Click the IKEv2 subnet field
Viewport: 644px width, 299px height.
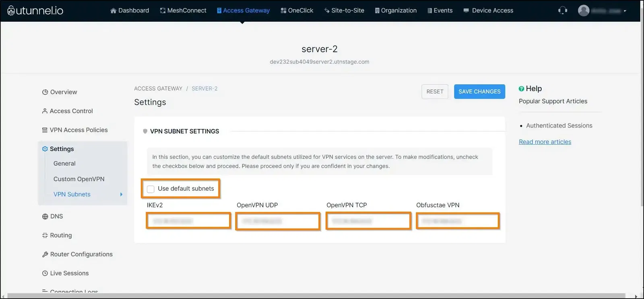[188, 221]
